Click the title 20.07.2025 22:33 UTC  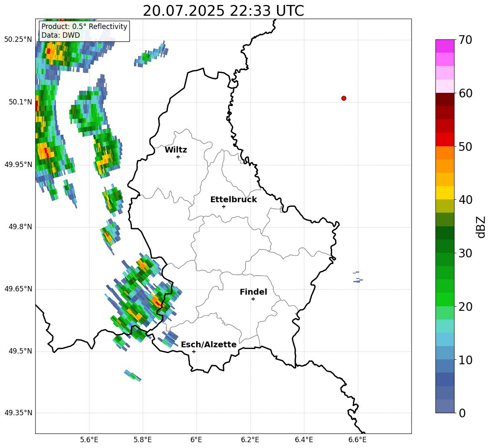click(223, 11)
